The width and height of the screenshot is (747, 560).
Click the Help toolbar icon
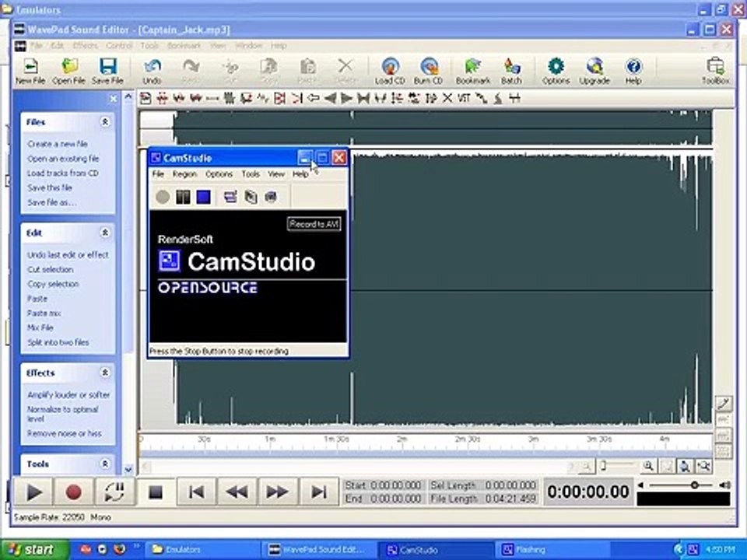pos(633,71)
